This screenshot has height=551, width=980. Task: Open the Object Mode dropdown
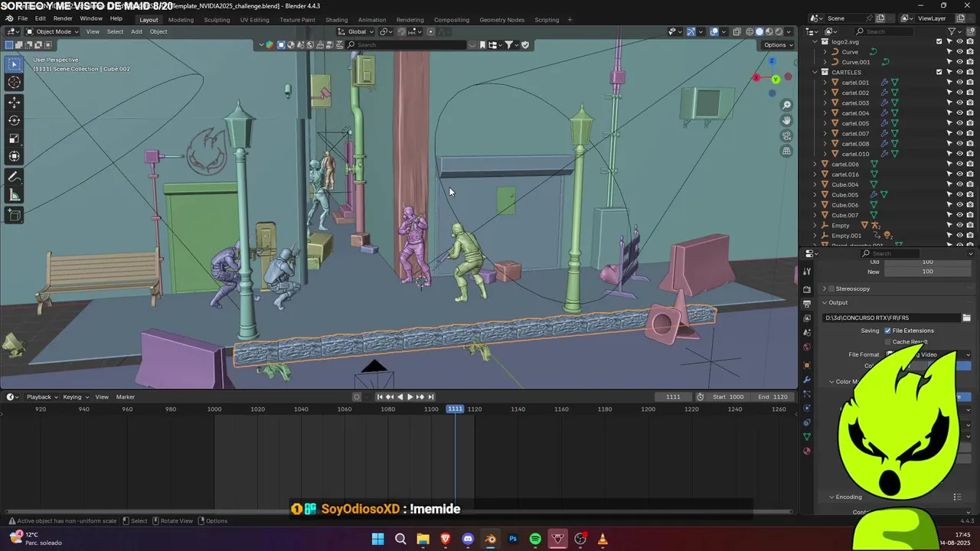[53, 31]
